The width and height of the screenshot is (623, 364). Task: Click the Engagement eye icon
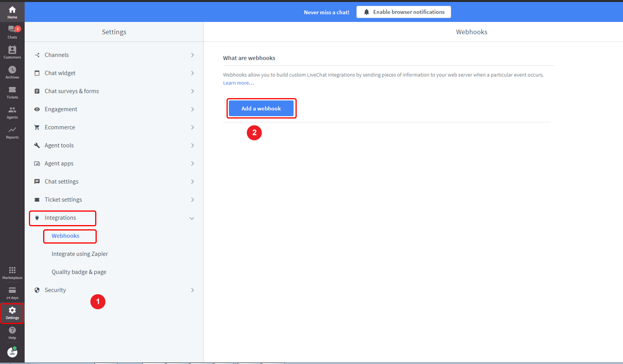37,109
